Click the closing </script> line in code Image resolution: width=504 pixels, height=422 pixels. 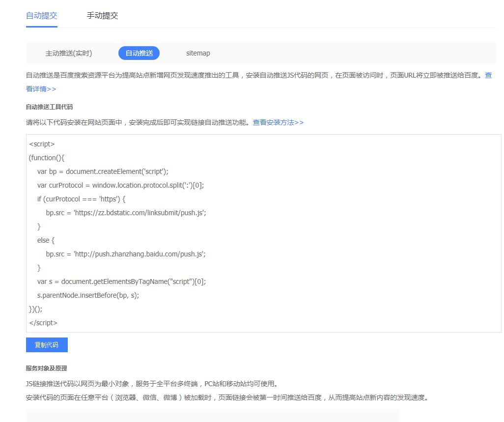click(43, 323)
